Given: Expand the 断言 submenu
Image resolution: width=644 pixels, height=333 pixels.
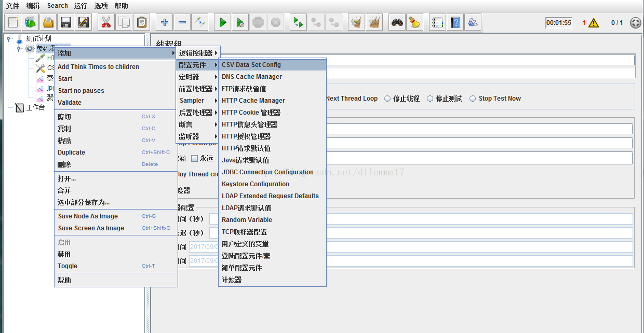Looking at the screenshot, I should click(198, 124).
